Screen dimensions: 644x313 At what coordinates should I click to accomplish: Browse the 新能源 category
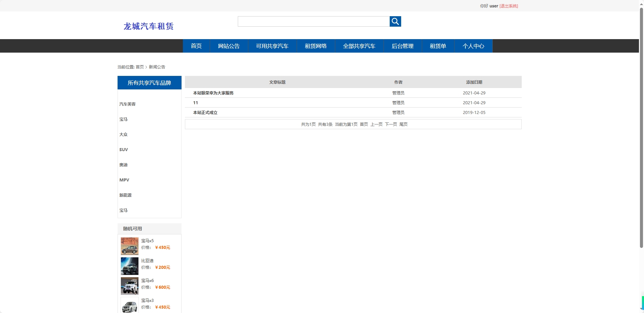pos(125,195)
